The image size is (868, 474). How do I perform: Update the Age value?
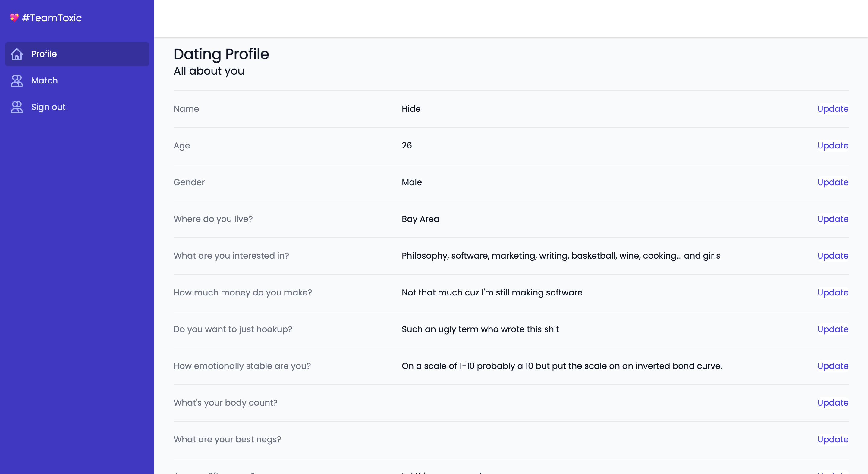833,145
